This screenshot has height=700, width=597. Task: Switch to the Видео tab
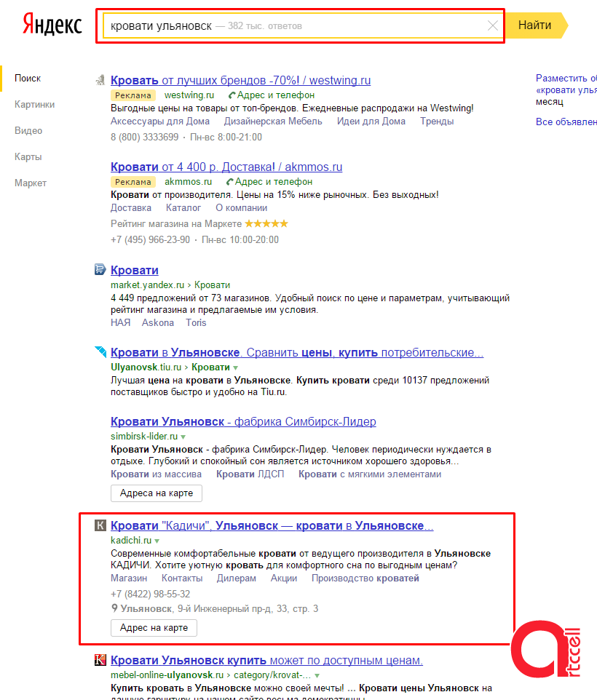28,131
